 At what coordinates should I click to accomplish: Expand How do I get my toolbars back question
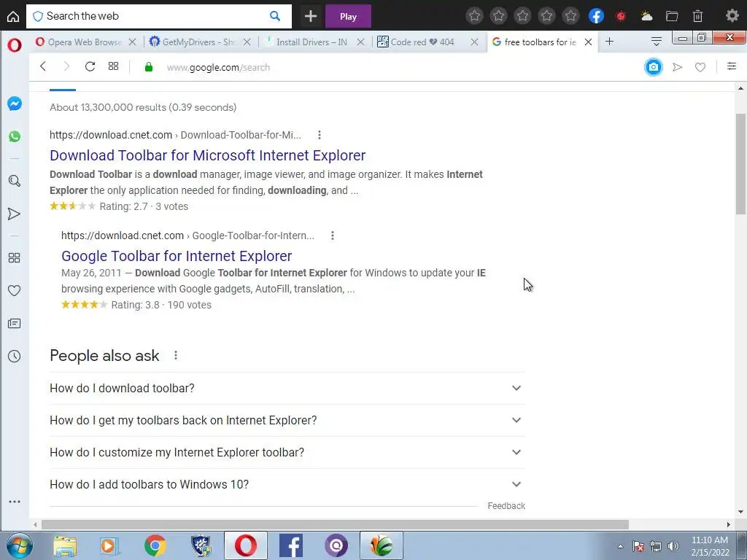click(x=287, y=420)
